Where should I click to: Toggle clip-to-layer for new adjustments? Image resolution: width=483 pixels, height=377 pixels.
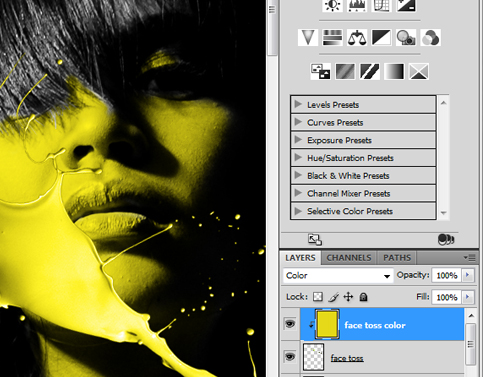(446, 239)
